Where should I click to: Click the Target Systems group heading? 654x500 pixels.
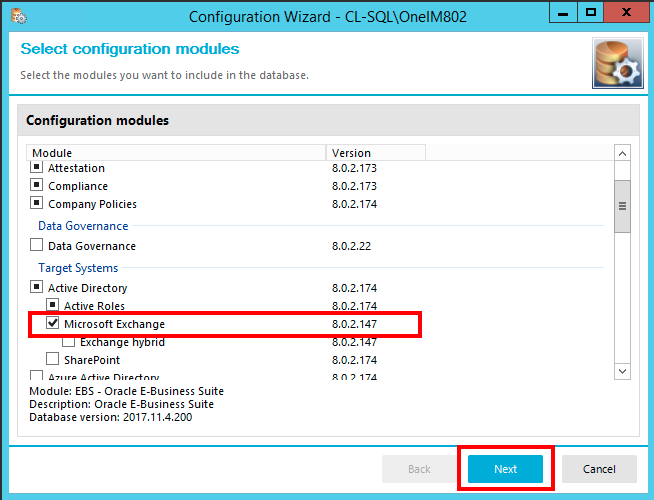point(78,268)
